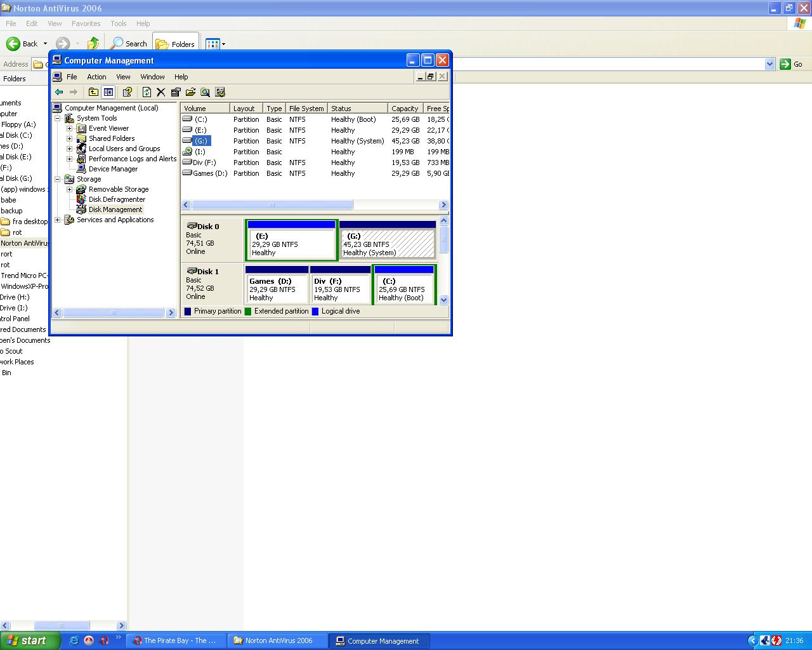Click the explorer Up folder icon
The width and height of the screenshot is (812, 650).
click(x=93, y=43)
